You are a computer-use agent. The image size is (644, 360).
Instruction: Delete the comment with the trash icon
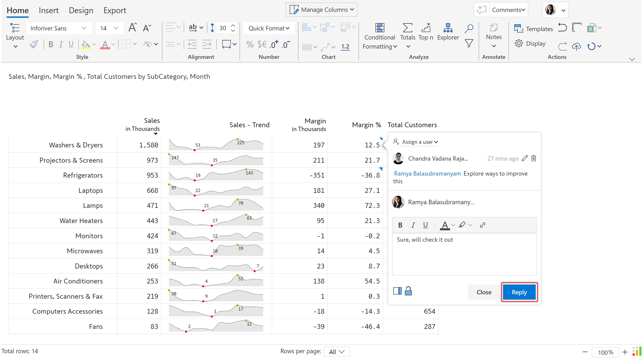click(x=533, y=158)
